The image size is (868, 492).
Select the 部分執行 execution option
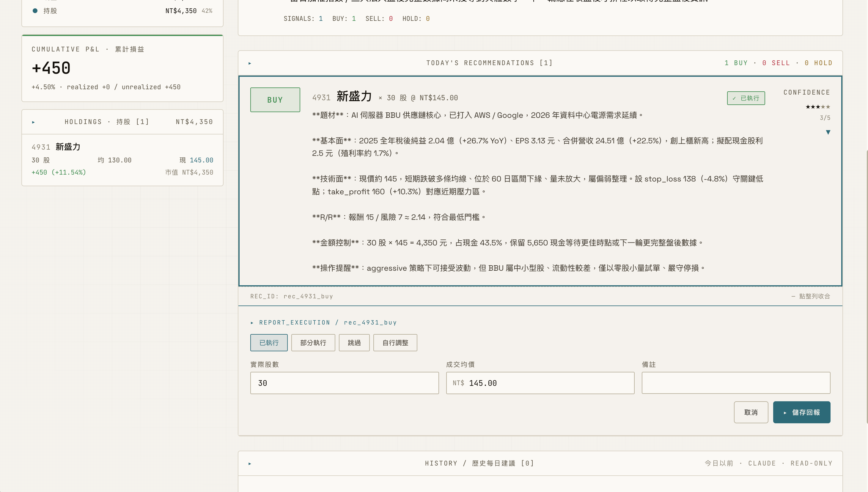313,343
